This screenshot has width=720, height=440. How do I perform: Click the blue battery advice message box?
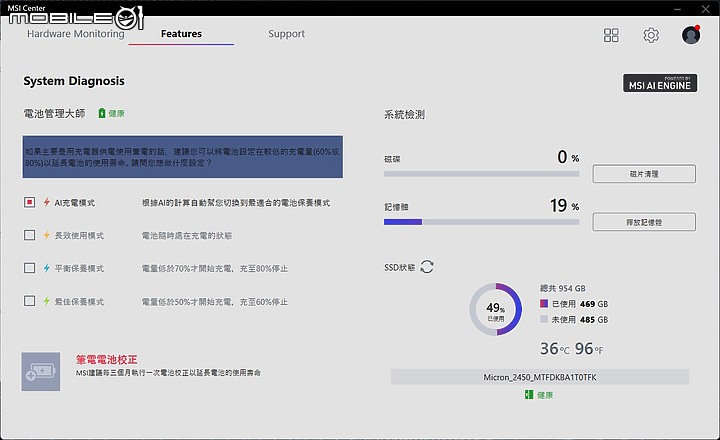pyautogui.click(x=183, y=157)
